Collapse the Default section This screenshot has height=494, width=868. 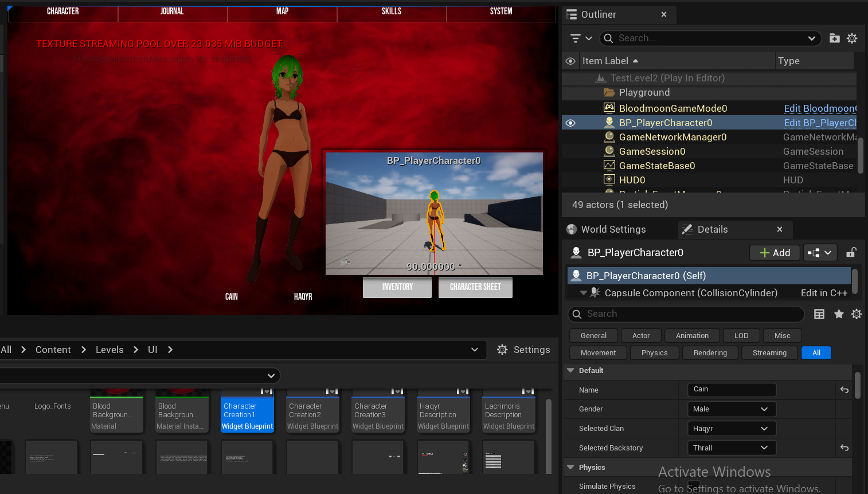[571, 371]
